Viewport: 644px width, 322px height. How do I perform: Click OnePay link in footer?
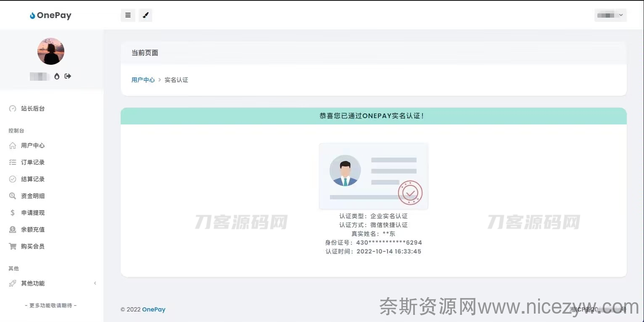[x=153, y=309]
